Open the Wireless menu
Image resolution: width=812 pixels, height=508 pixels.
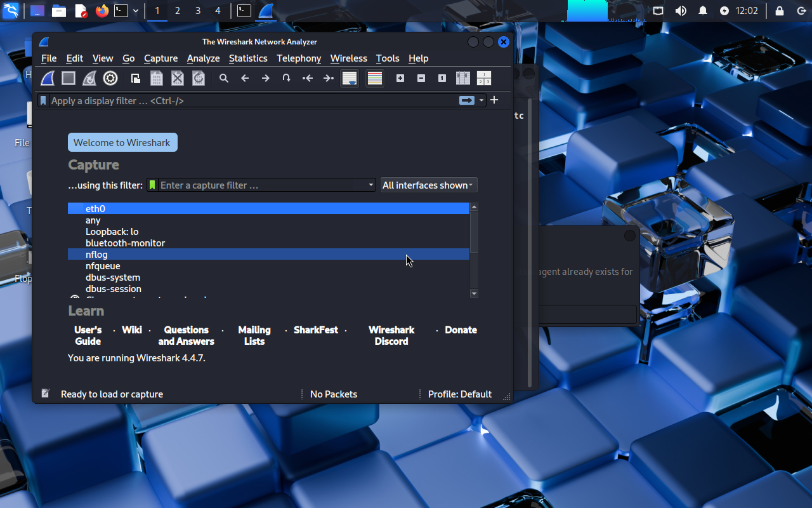(x=349, y=58)
